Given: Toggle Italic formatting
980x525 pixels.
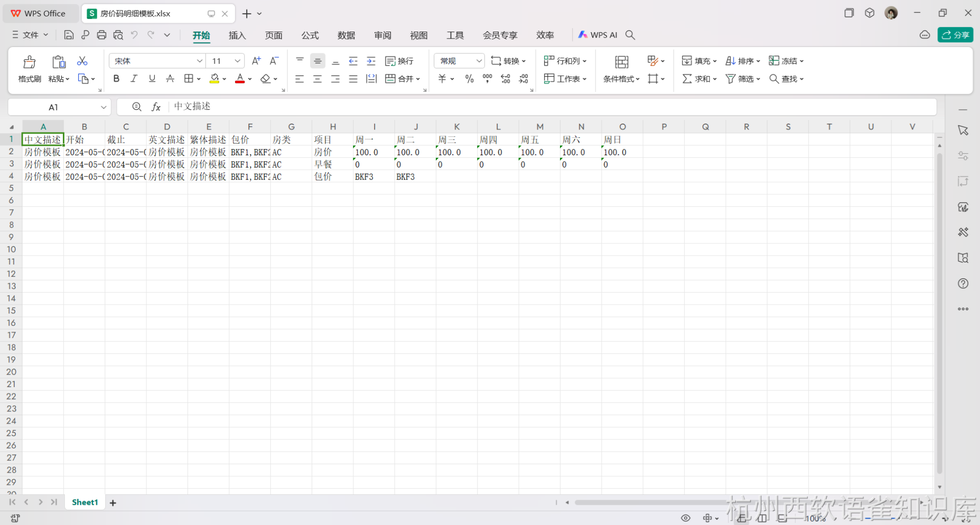Looking at the screenshot, I should 134,79.
